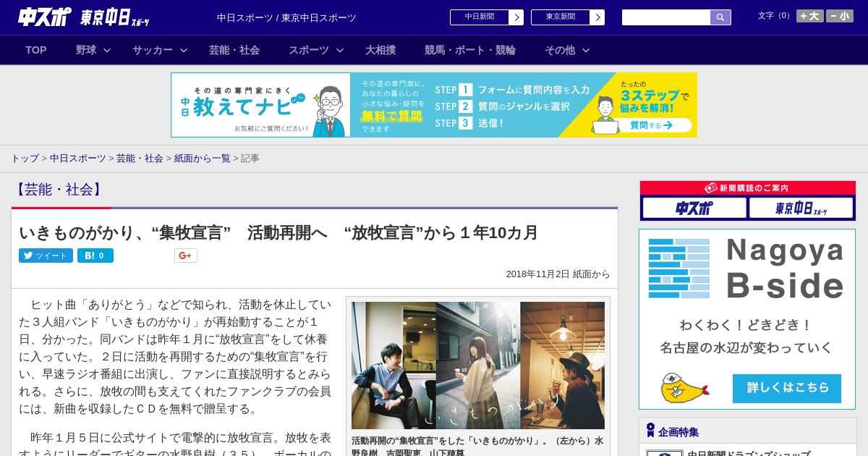
Task: Click the magnifier search button
Action: (720, 17)
